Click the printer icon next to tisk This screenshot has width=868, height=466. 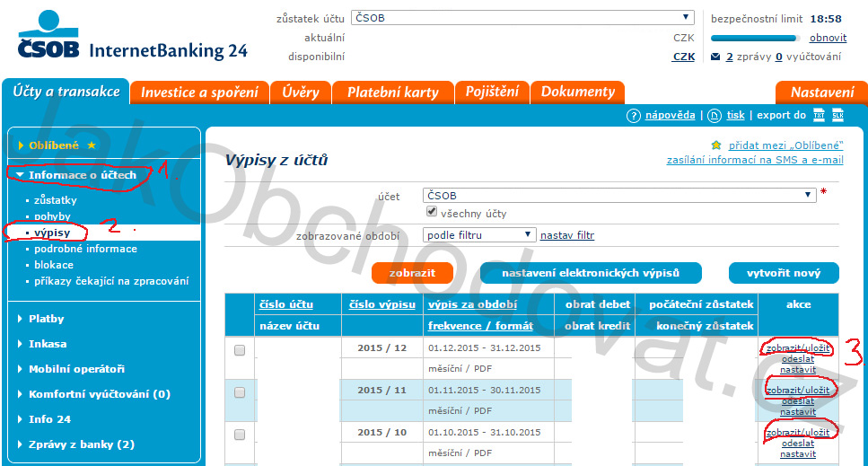tap(715, 116)
